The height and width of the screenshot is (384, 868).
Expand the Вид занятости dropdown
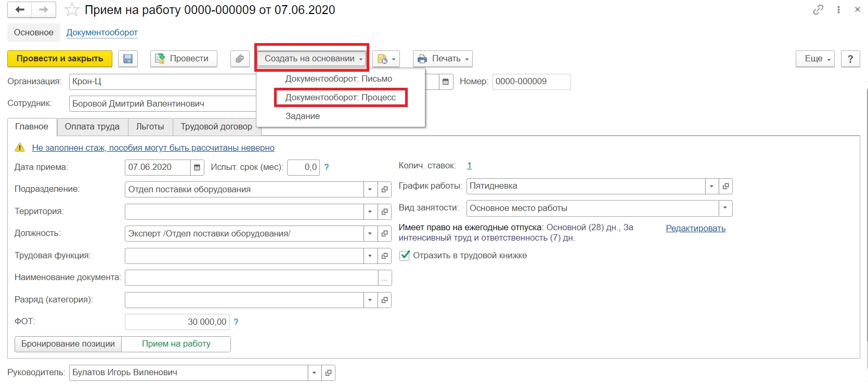[725, 208]
